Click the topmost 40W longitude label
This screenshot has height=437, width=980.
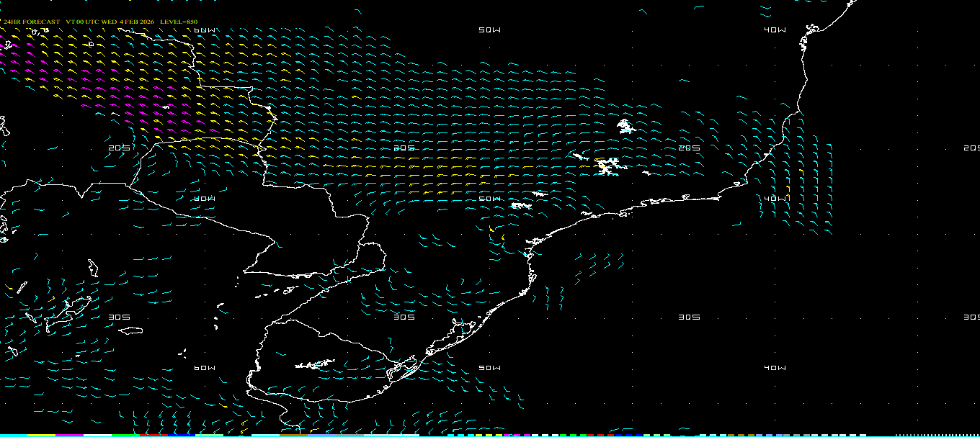click(775, 30)
